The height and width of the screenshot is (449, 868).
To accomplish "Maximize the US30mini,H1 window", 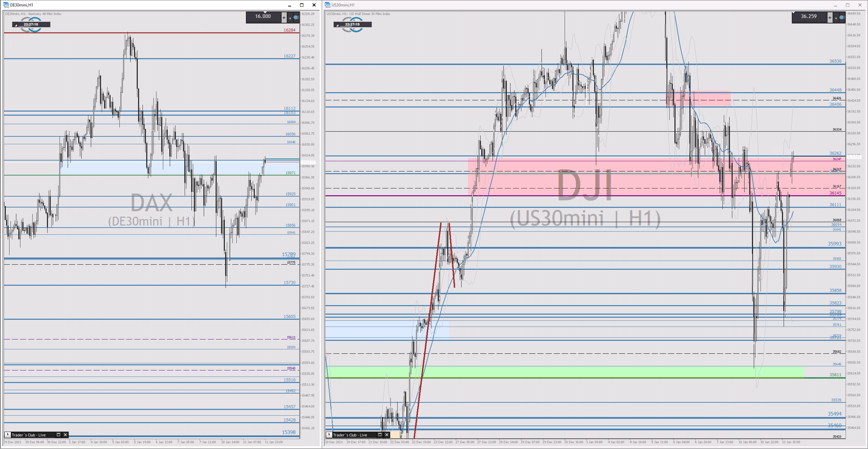I will (x=847, y=5).
